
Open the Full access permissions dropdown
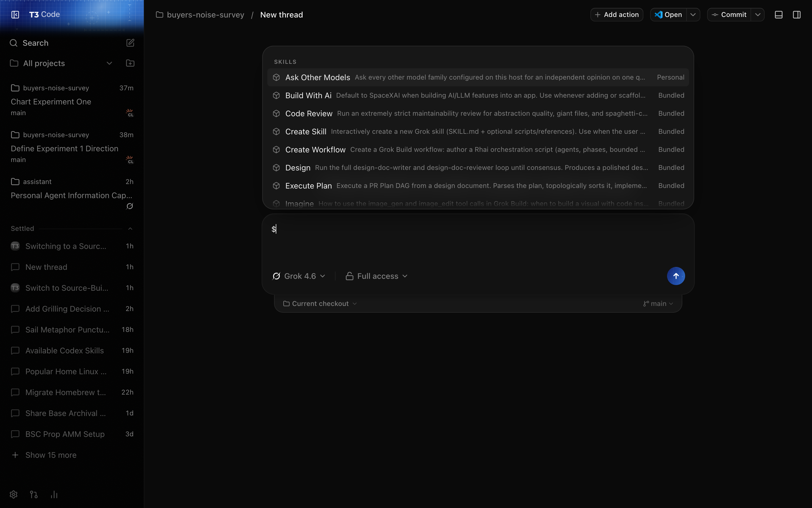pos(377,276)
